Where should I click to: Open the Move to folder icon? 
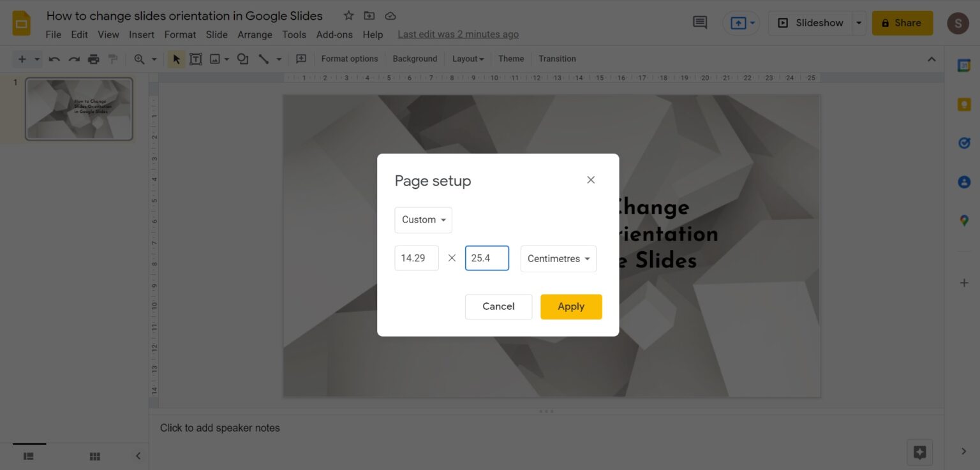click(369, 16)
